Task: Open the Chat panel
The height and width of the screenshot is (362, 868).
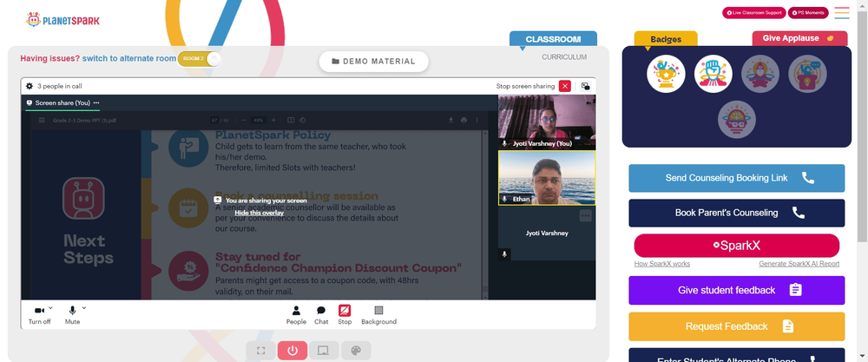Action: pos(321,315)
